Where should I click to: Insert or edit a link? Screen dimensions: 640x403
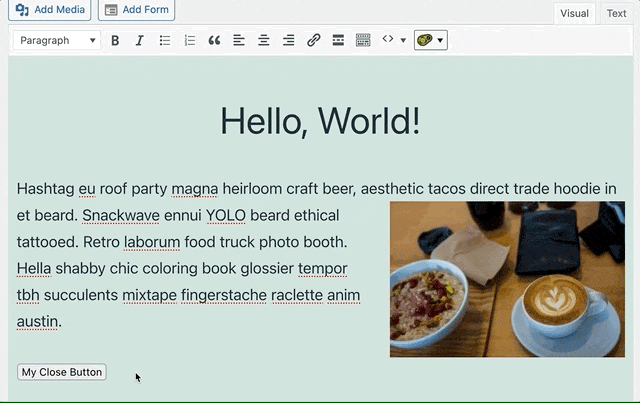[313, 40]
